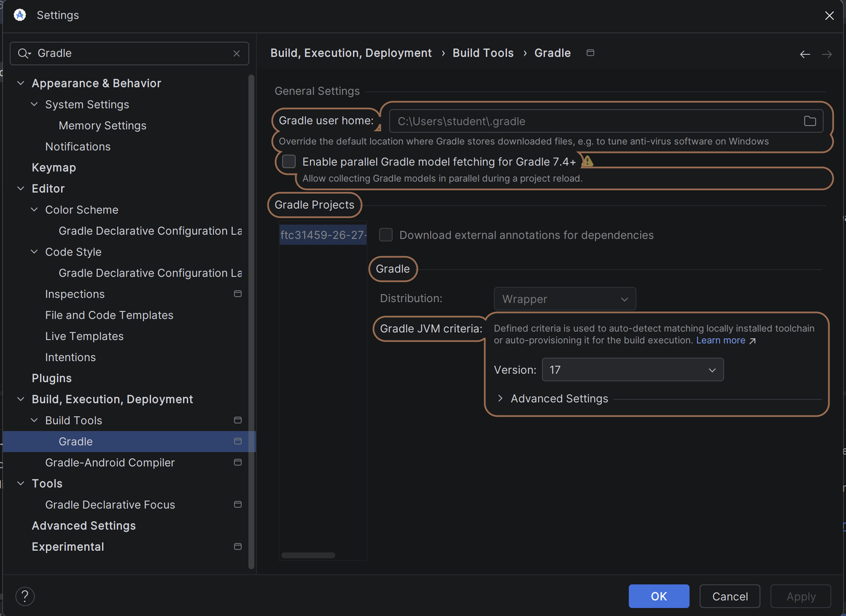
Task: Clear the Gradle search field with the X icon
Action: [236, 53]
